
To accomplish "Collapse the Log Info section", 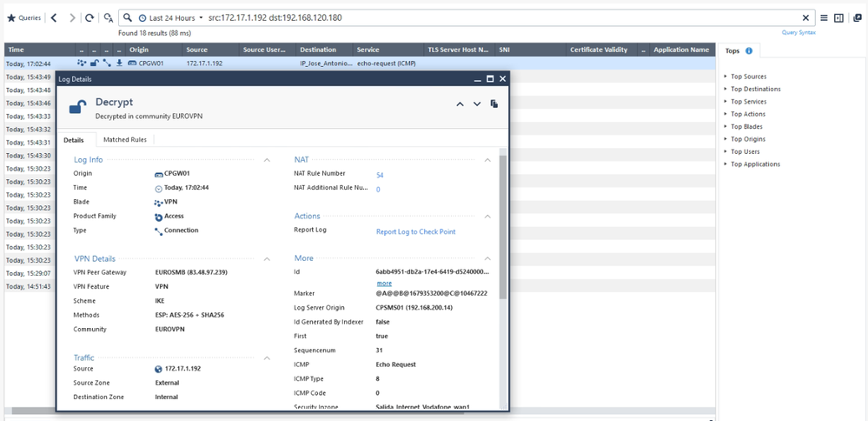I will coord(267,159).
